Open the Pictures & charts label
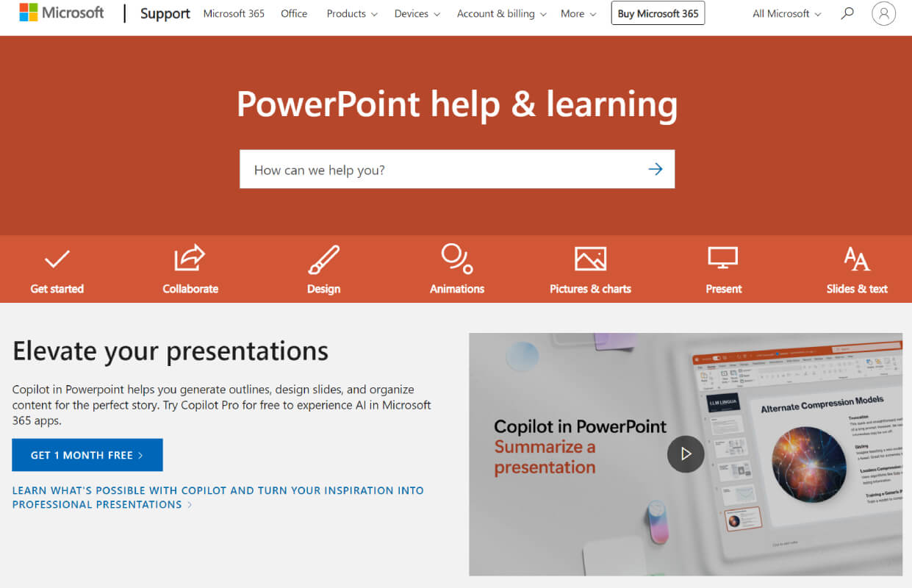912x588 pixels. (x=590, y=289)
